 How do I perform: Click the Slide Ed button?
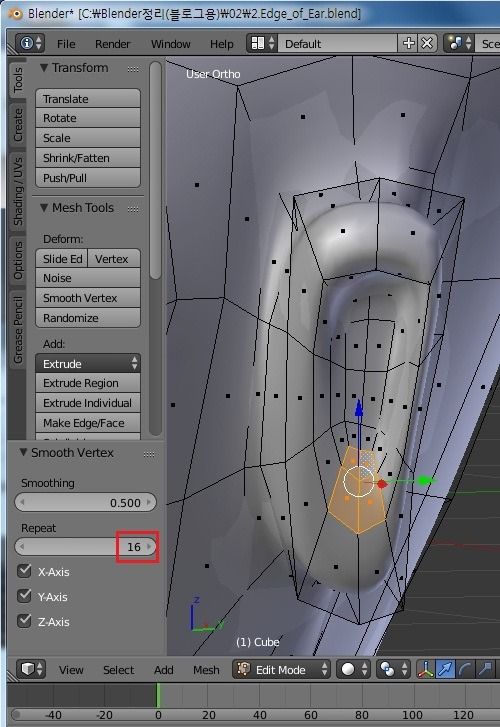tap(62, 258)
